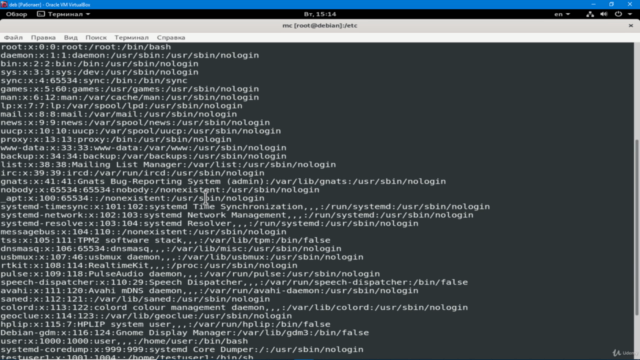Viewport: 640px width, 360px height.
Task: Open the Терминал menu in menubar
Action: pos(131,38)
